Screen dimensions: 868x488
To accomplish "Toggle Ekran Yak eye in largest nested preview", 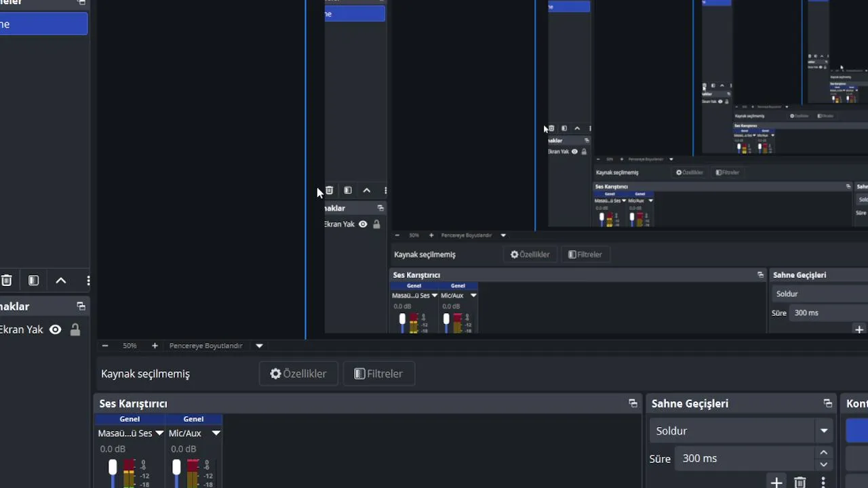I will [363, 224].
